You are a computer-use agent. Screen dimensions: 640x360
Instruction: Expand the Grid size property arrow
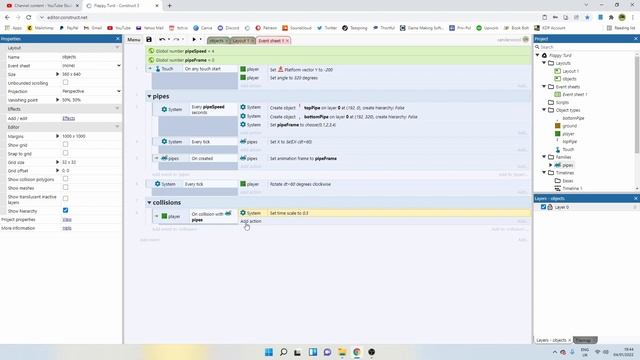pyautogui.click(x=58, y=162)
